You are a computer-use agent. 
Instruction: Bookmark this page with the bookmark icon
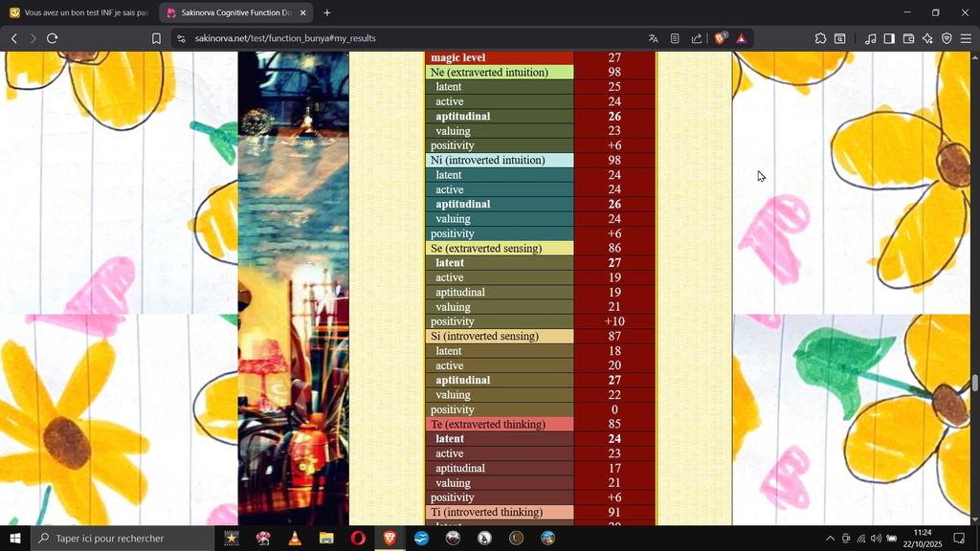coord(156,38)
